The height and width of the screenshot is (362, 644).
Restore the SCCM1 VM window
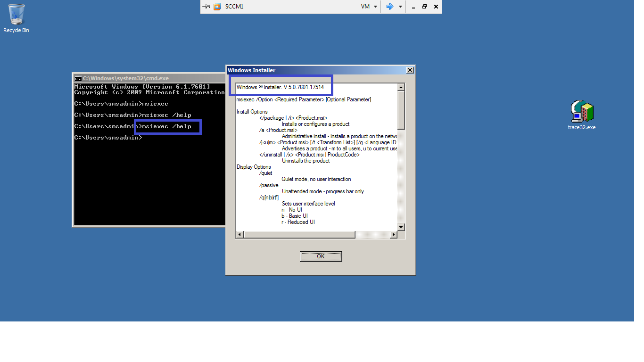(424, 7)
